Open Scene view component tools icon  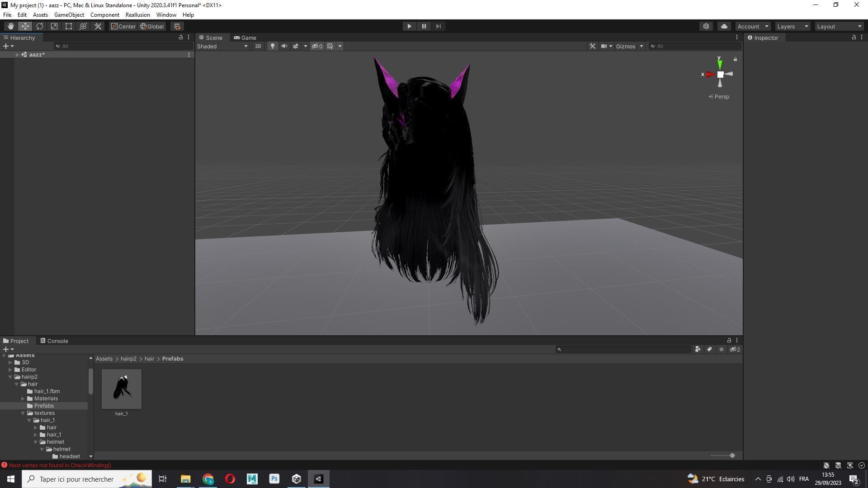click(592, 46)
